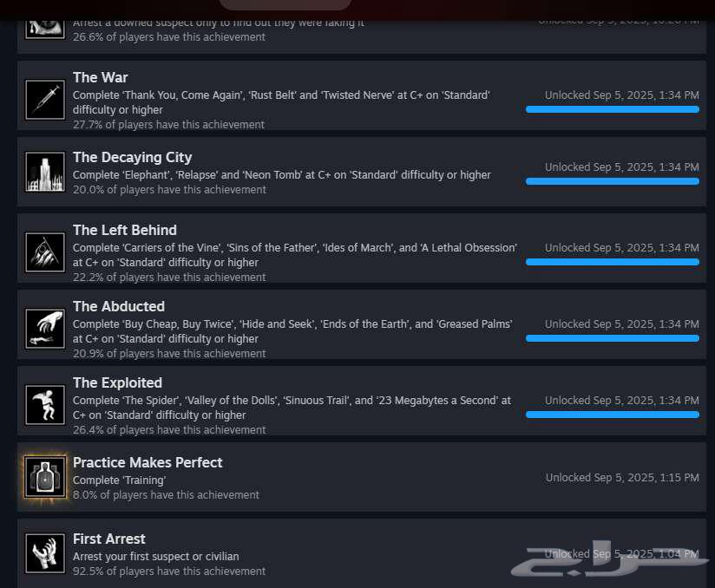Click Practice Makes Perfect unlock timestamp

pyautogui.click(x=622, y=477)
